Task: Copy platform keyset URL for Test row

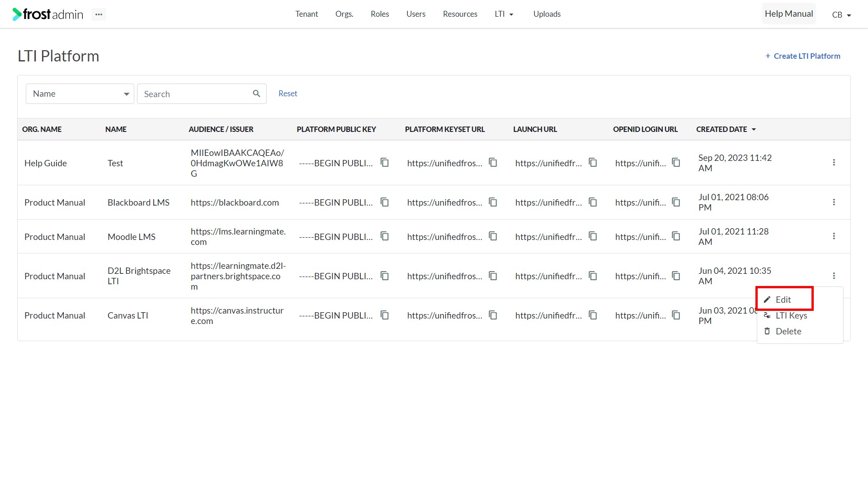Action: 493,162
